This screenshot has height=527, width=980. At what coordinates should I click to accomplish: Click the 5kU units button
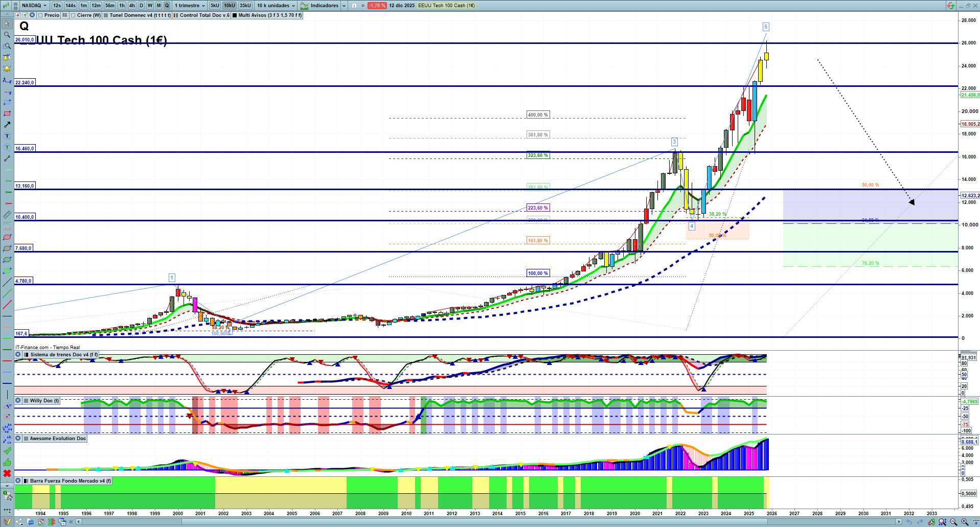(x=215, y=6)
